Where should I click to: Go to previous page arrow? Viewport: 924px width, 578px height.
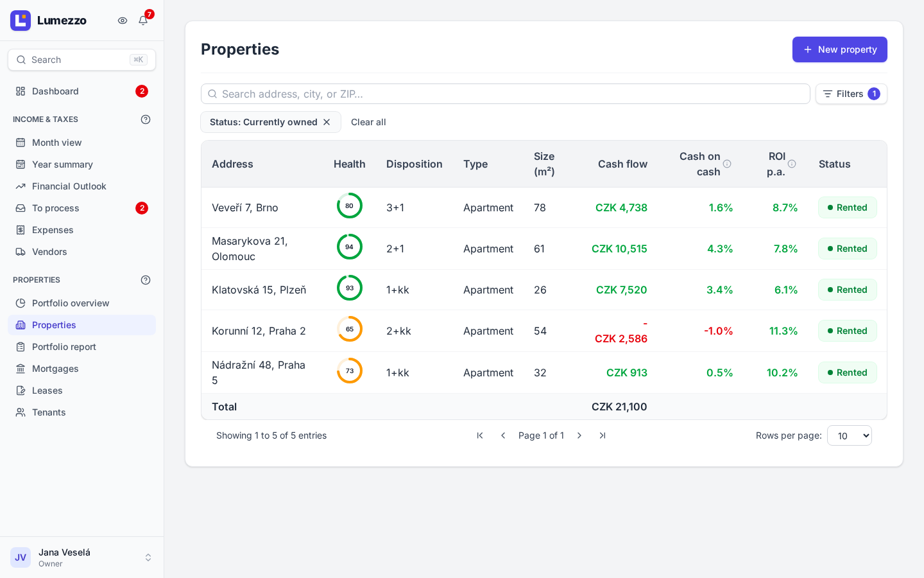503,435
